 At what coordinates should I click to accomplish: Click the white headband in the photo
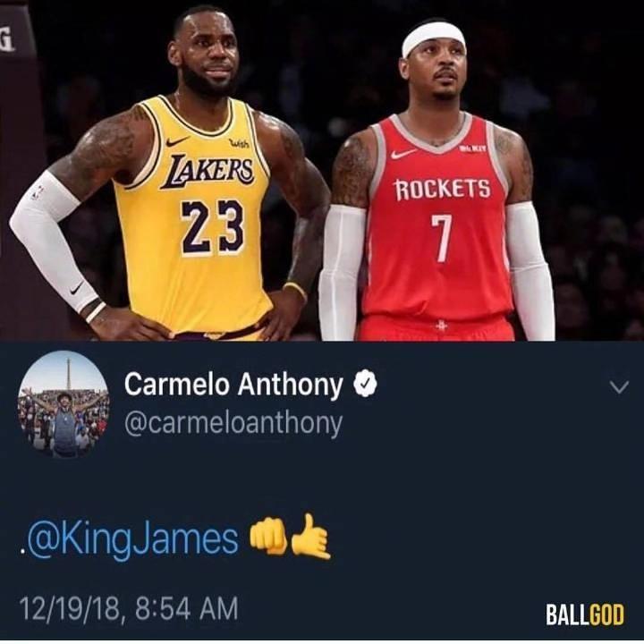pos(433,38)
